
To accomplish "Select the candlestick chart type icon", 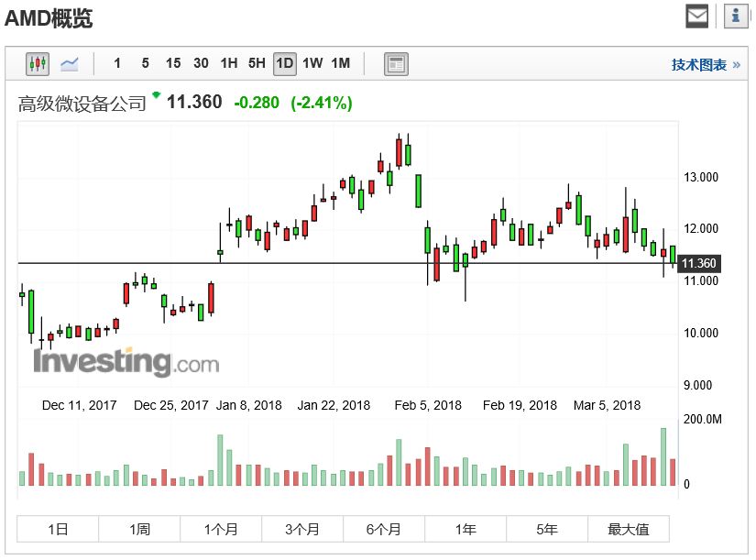I will point(38,64).
